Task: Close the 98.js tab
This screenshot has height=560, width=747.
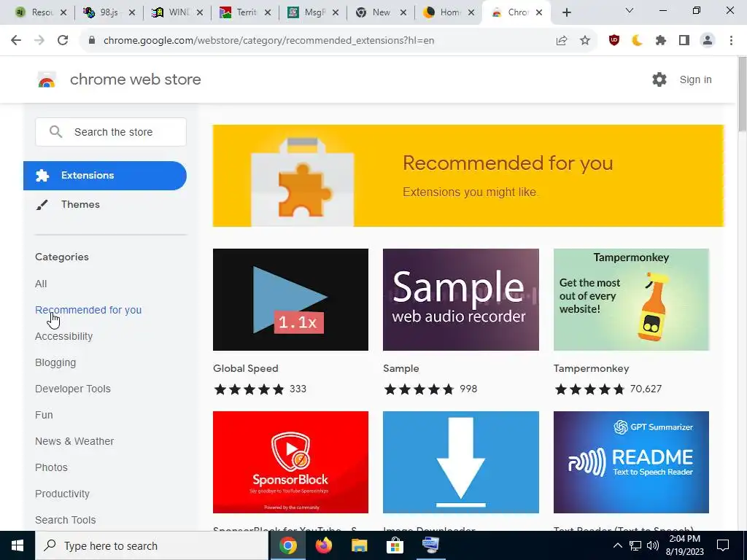Action: click(x=132, y=12)
